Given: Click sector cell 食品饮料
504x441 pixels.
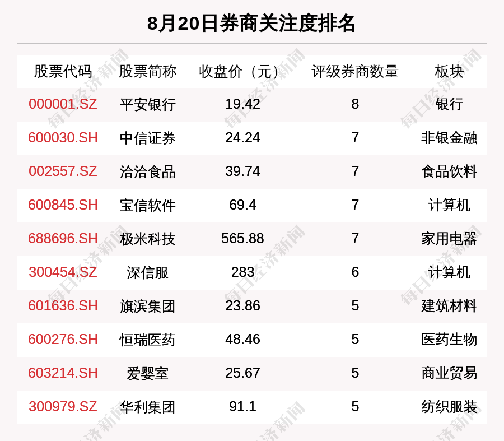Looking at the screenshot, I should click(449, 172).
